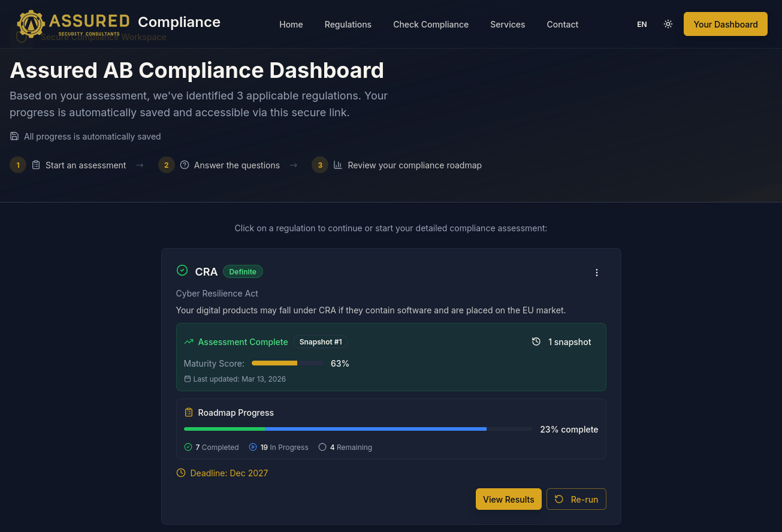Click the clipboard icon for Start an assessment
Viewport: 782px width, 532px height.
point(36,165)
